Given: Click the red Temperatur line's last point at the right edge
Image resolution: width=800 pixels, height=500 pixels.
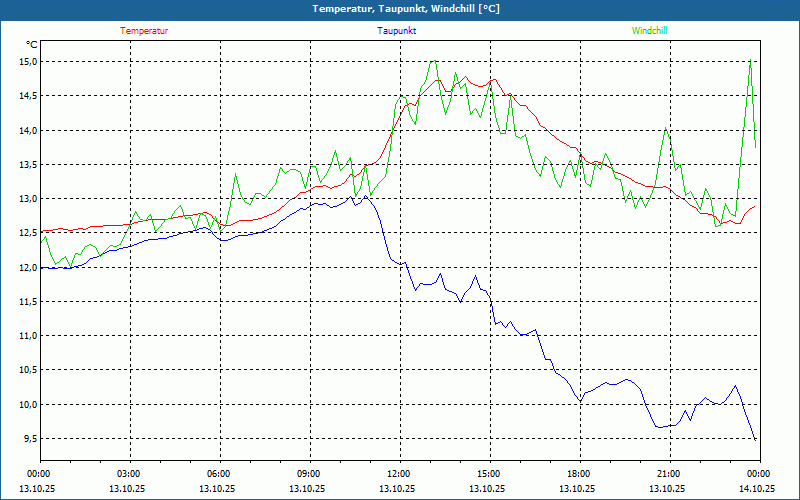Looking at the screenshot, I should (755, 206).
